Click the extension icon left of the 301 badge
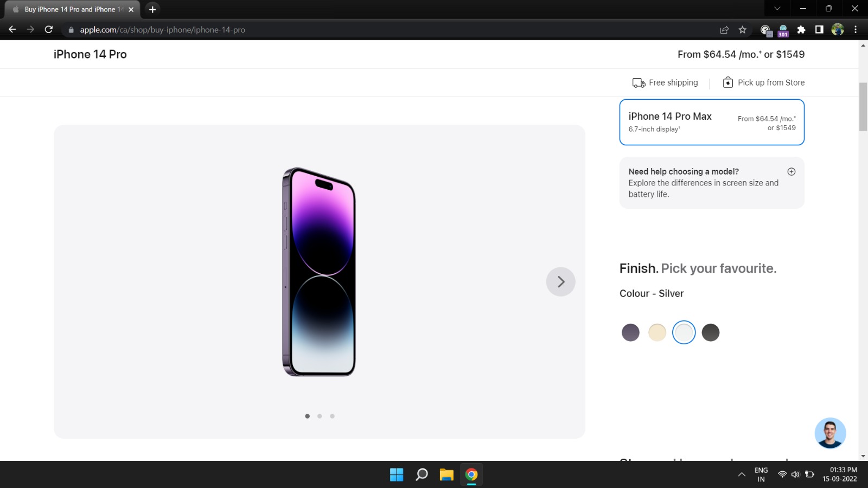This screenshot has width=868, height=488. 765,30
